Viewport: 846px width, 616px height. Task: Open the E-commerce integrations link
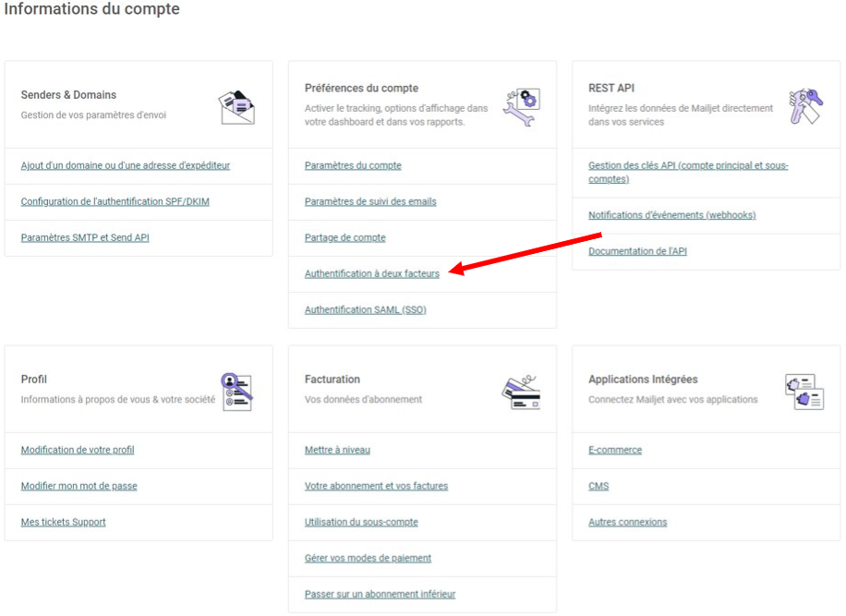coord(615,450)
